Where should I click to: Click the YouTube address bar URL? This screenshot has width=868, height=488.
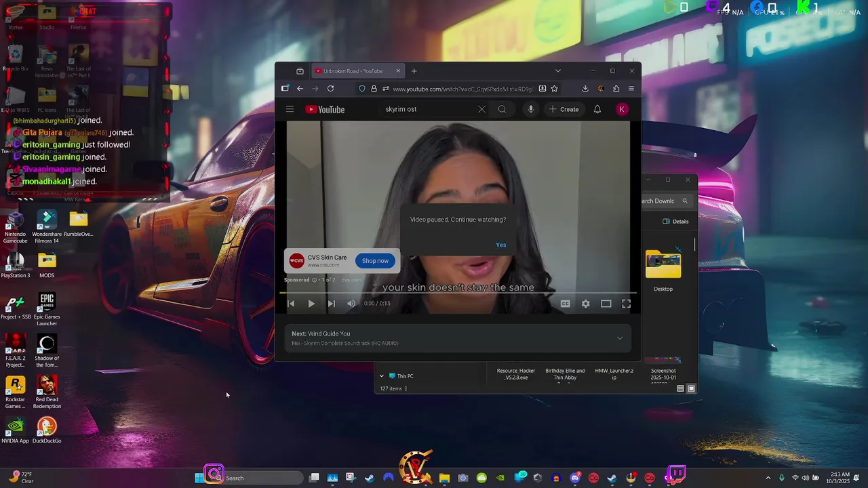click(x=463, y=89)
